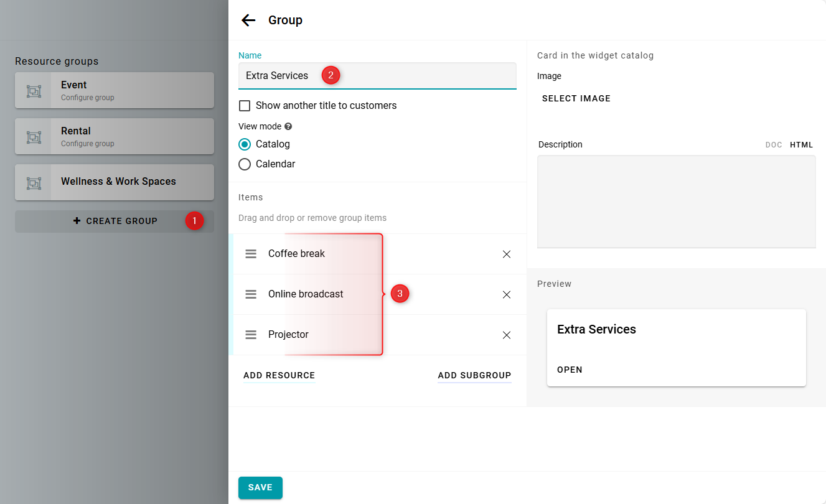Remove Online broadcast item with X icon
826x504 pixels.
pyautogui.click(x=506, y=294)
